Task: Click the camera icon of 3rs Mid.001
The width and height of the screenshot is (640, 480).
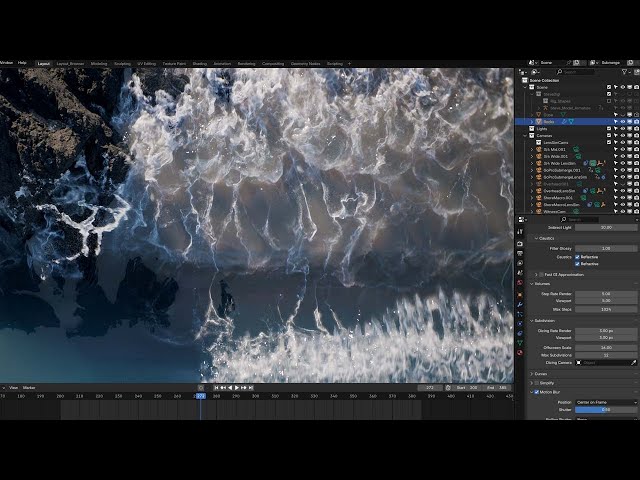Action: (x=539, y=149)
